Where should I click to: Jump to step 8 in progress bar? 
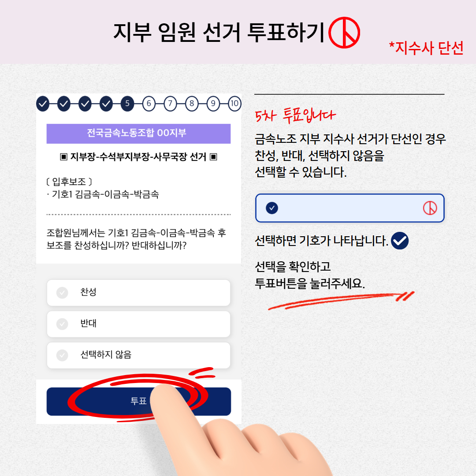pos(192,104)
